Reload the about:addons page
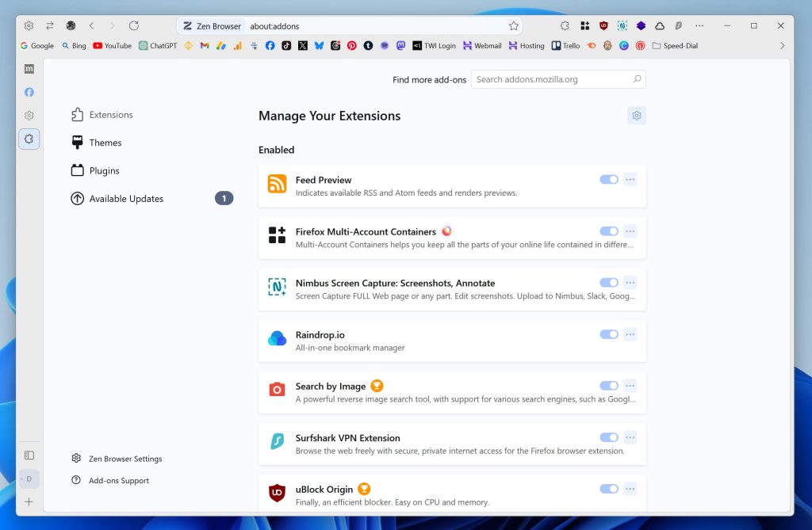The image size is (812, 530). point(133,25)
